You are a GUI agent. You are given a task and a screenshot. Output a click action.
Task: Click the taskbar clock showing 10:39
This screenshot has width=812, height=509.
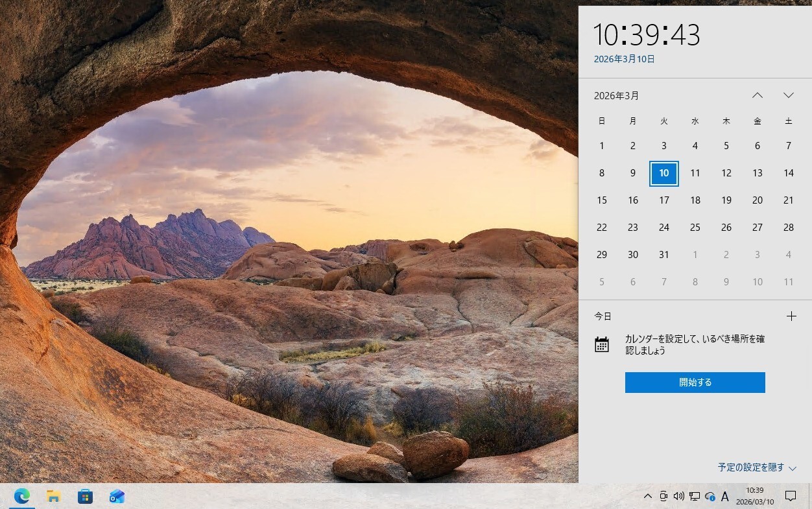tap(755, 497)
